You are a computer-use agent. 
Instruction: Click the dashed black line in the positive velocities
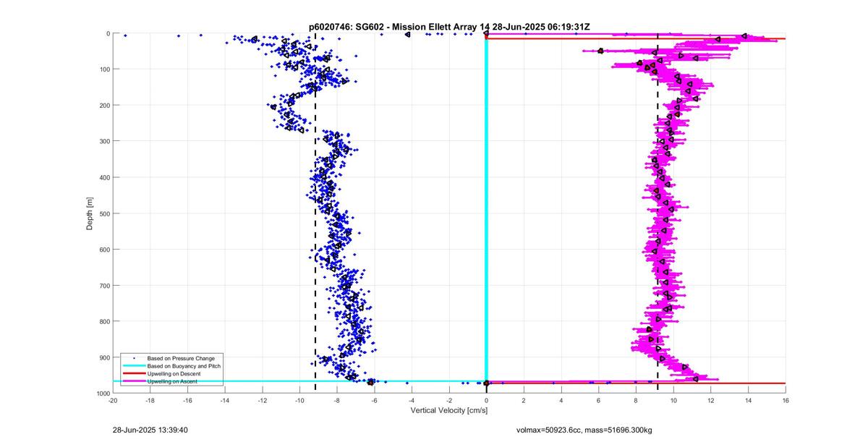tap(658, 213)
